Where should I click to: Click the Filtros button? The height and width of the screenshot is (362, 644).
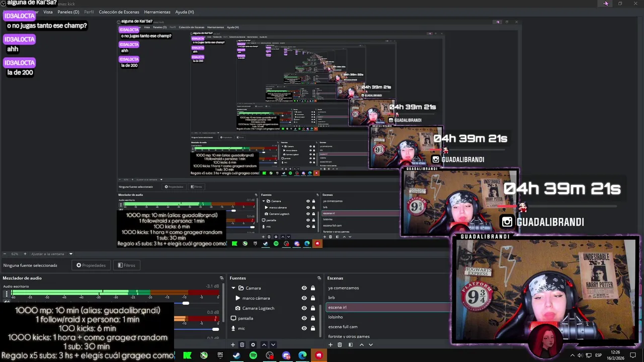(126, 265)
